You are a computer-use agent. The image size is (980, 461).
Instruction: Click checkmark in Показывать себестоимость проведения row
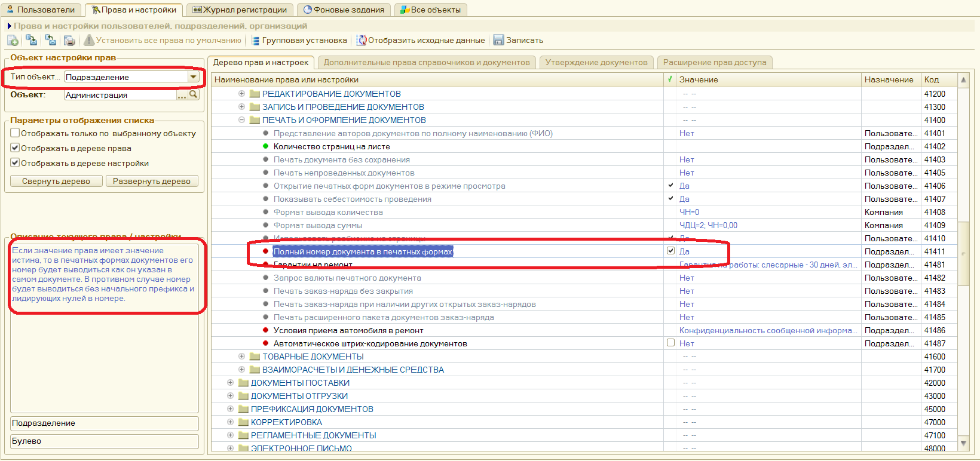(x=670, y=198)
